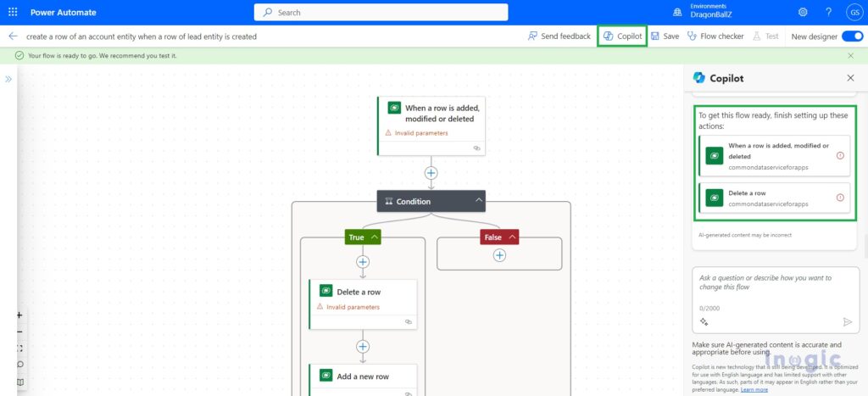
Task: Open the settings gear icon
Action: [x=803, y=12]
